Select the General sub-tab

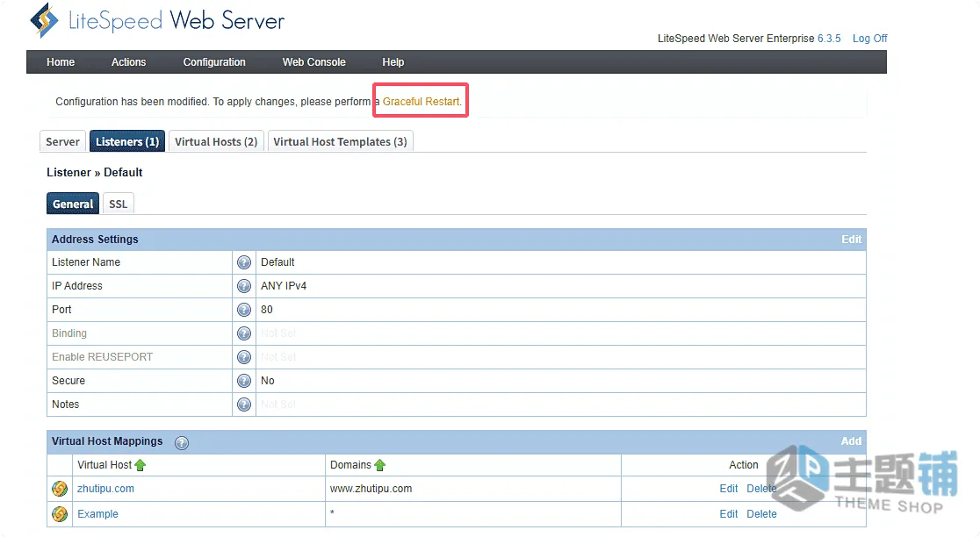point(73,204)
